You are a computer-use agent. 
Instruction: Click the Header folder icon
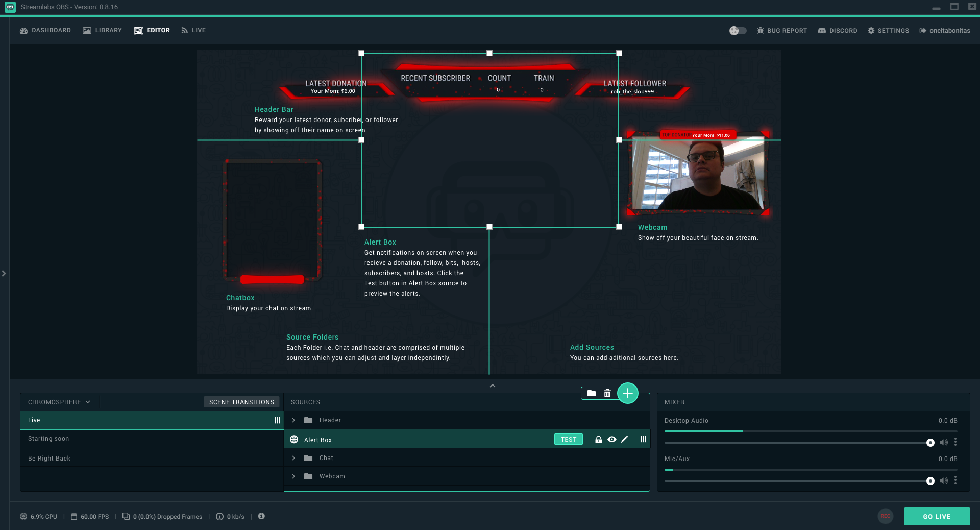click(308, 420)
